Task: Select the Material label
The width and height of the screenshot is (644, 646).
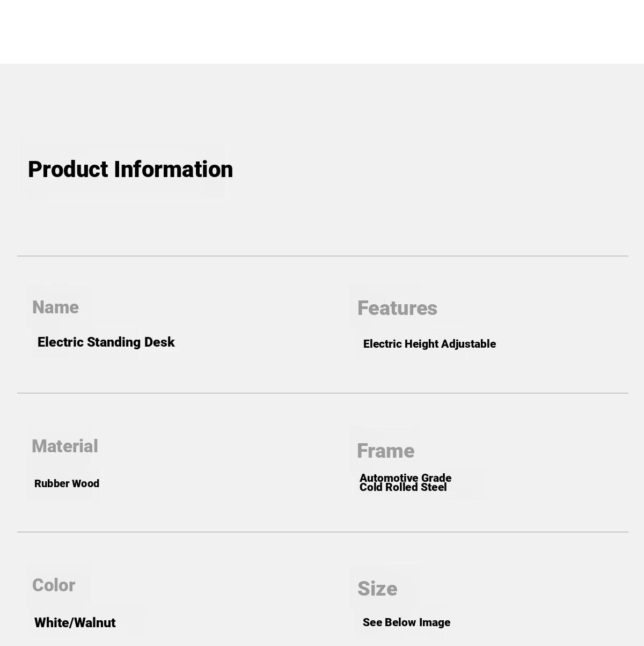Action: (x=65, y=446)
